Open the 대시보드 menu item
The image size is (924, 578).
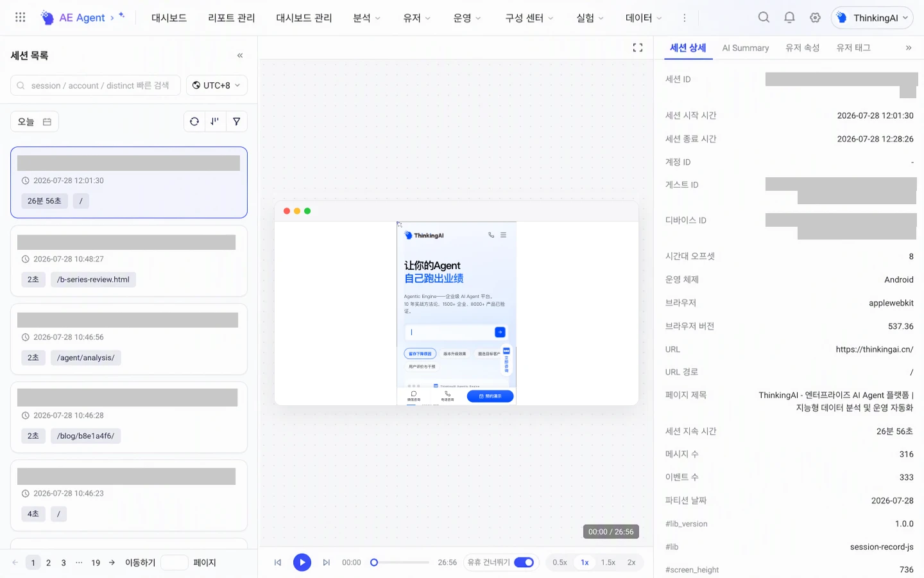point(169,18)
